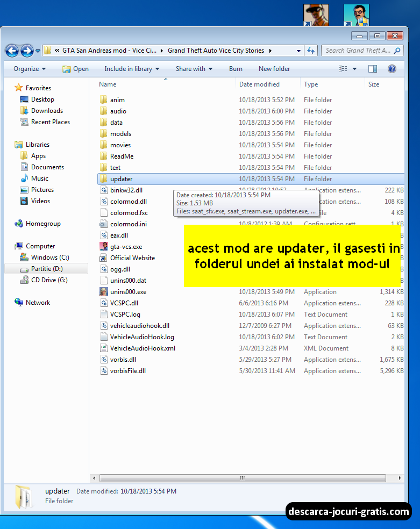Sort by Date modified column header
Viewport: 420px width, 529px height.
click(259, 84)
